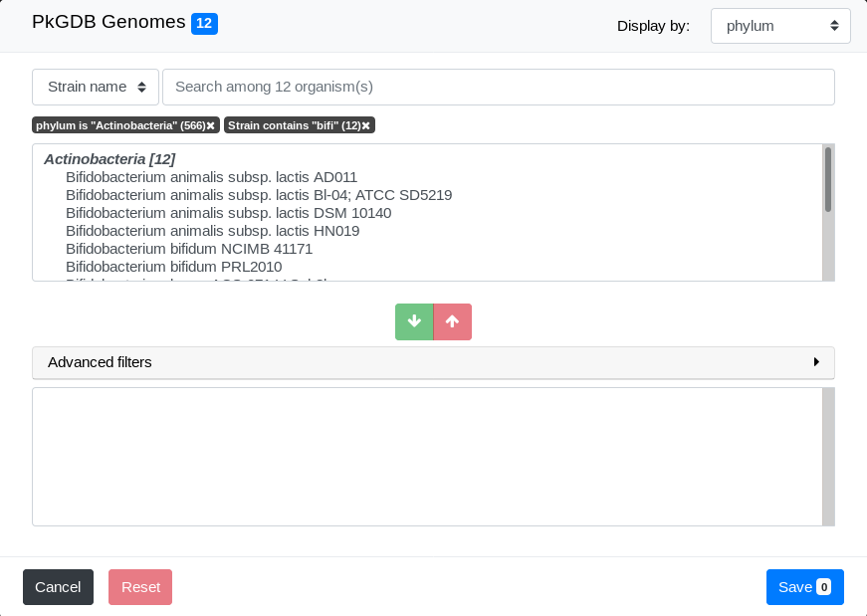Image resolution: width=867 pixels, height=616 pixels.
Task: Focus the Search among 12 organism(s) field
Action: [x=498, y=87]
